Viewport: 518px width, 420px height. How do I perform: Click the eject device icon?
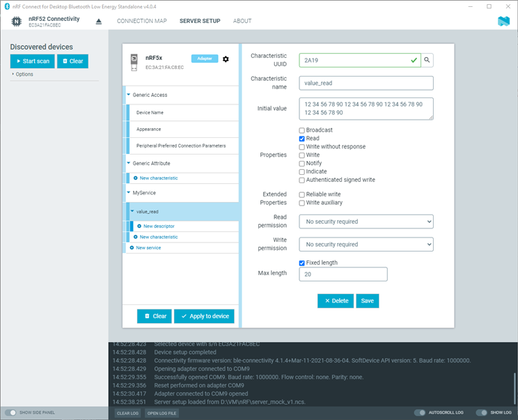coord(98,22)
